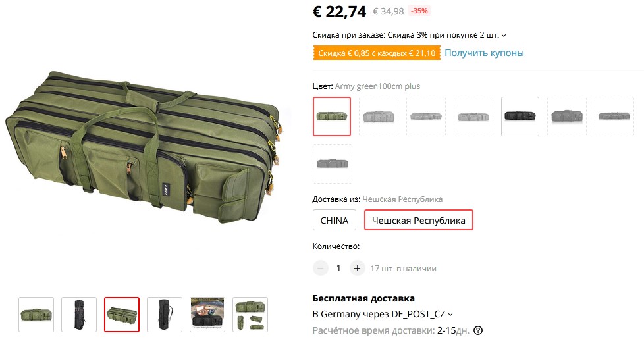Open first green bag thumbnail

pyautogui.click(x=36, y=315)
